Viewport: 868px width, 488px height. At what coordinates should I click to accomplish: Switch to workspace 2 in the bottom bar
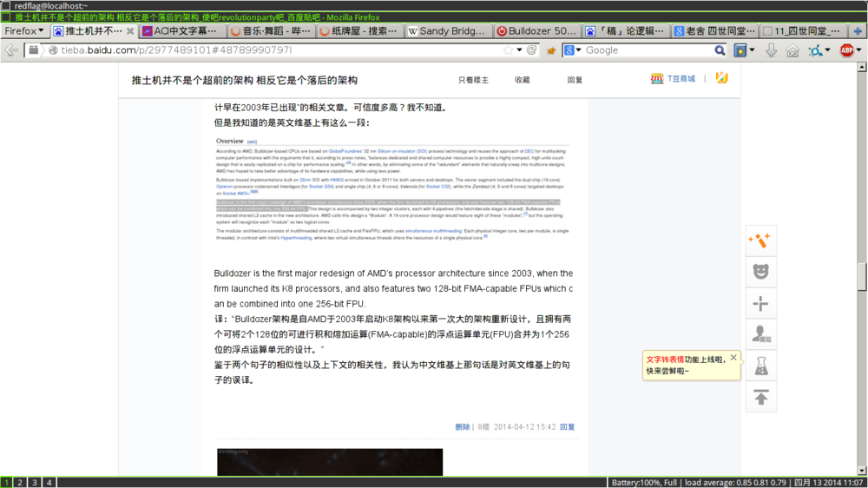coord(20,483)
